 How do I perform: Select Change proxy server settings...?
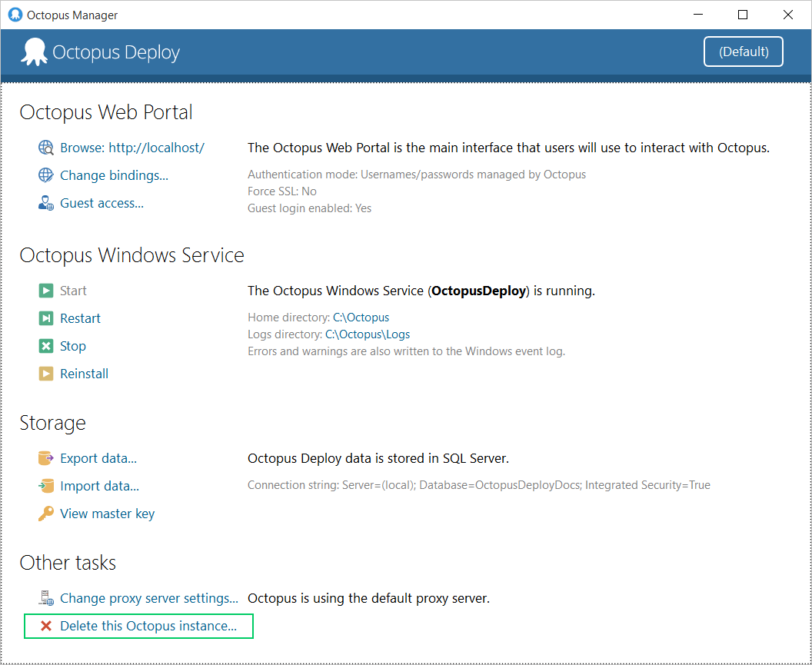click(x=149, y=598)
